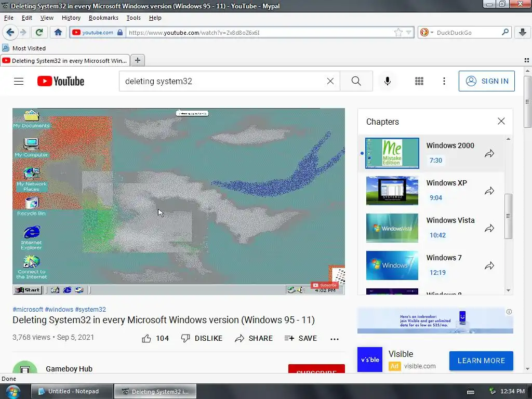
Task: Click the list all tabs icon
Action: 527,60
